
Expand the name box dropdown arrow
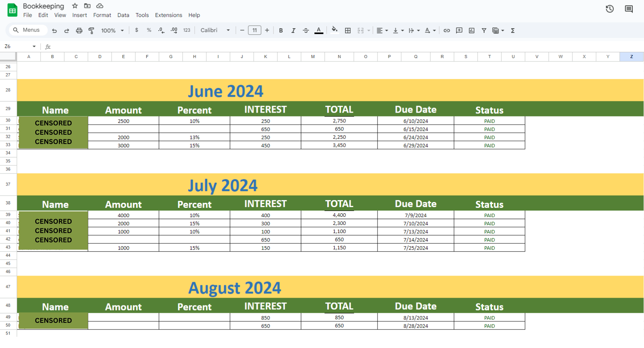click(x=34, y=46)
